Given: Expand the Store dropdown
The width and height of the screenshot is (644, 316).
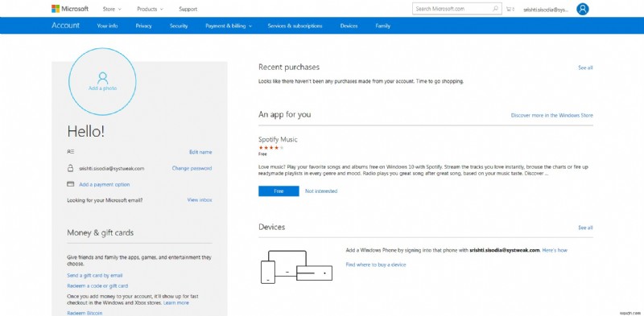Looking at the screenshot, I should (x=112, y=9).
